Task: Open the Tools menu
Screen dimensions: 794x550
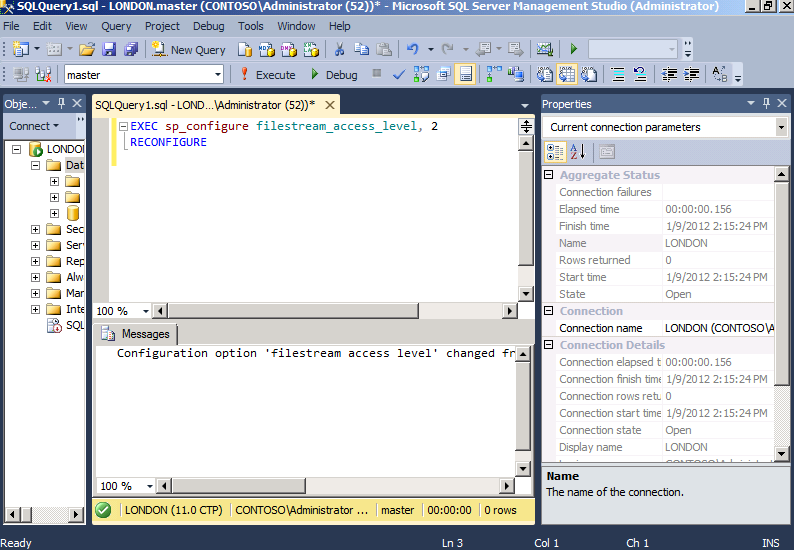Action: coord(251,26)
